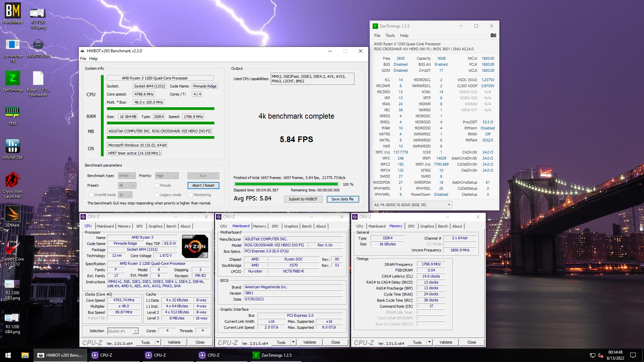The image size is (644, 362).
Task: Switch to HWBOT x265 Benchmark taskbar item
Action: coord(60,355)
